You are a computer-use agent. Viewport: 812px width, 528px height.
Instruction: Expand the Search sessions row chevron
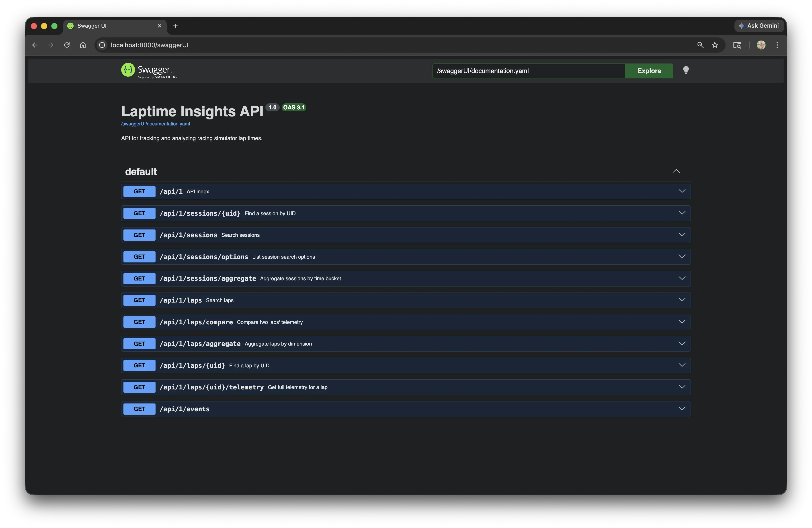(x=682, y=235)
